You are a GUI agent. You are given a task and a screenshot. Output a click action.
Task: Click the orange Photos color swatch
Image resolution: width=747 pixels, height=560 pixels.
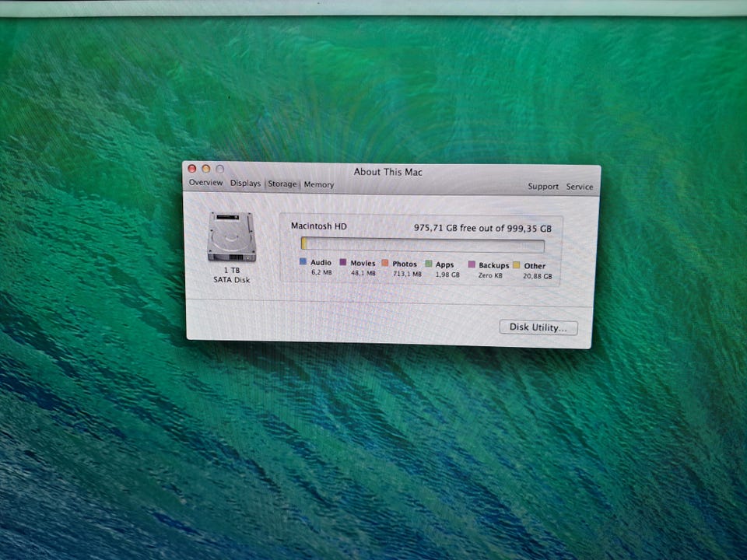(x=385, y=263)
